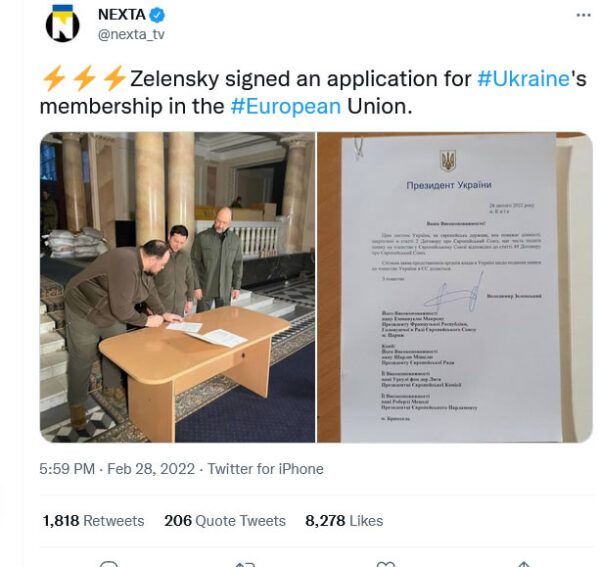Click the tweet text about Zelensky's application
Image resolution: width=600 pixels, height=567 pixels.
313,93
